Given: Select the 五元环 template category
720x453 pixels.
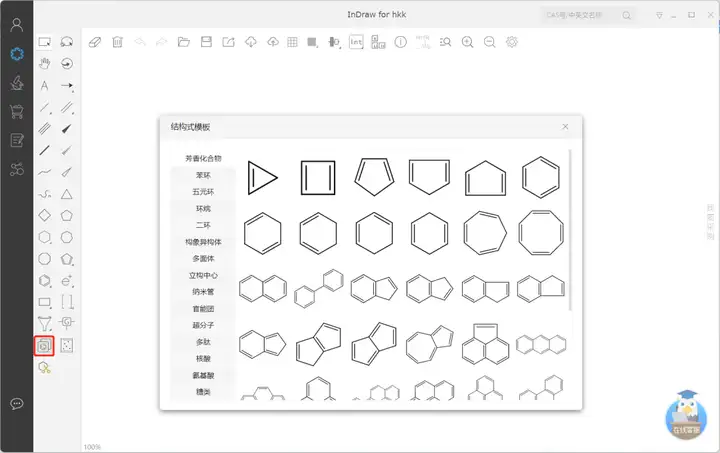Looking at the screenshot, I should click(x=203, y=192).
